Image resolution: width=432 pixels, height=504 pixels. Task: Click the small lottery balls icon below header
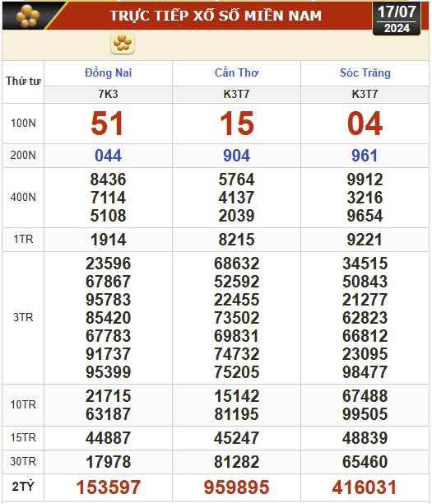(123, 43)
